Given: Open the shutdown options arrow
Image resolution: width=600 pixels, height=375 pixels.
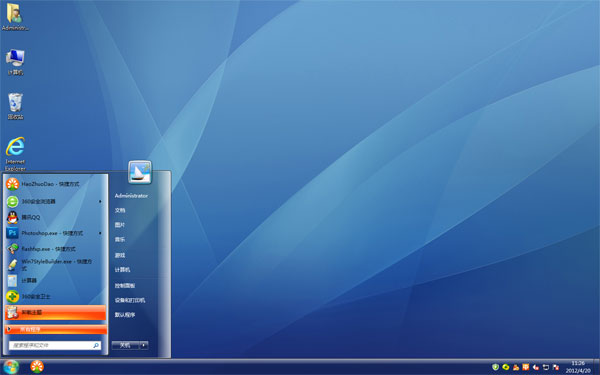Looking at the screenshot, I should pyautogui.click(x=144, y=345).
